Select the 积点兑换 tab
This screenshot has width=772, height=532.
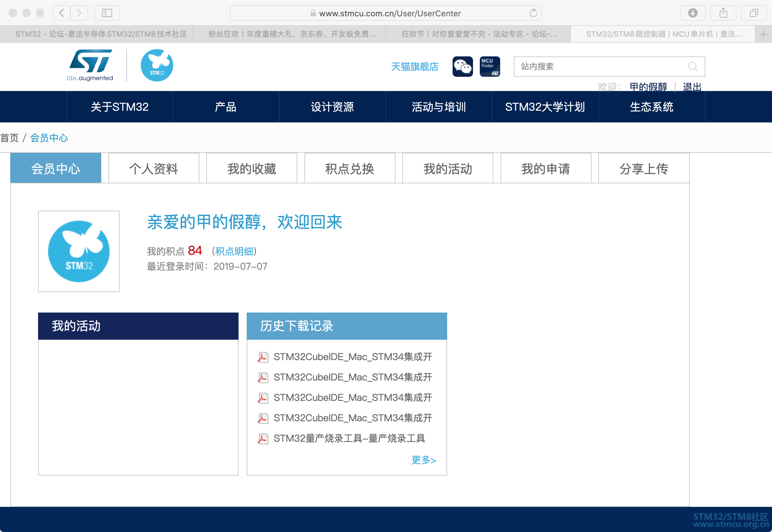(x=350, y=169)
